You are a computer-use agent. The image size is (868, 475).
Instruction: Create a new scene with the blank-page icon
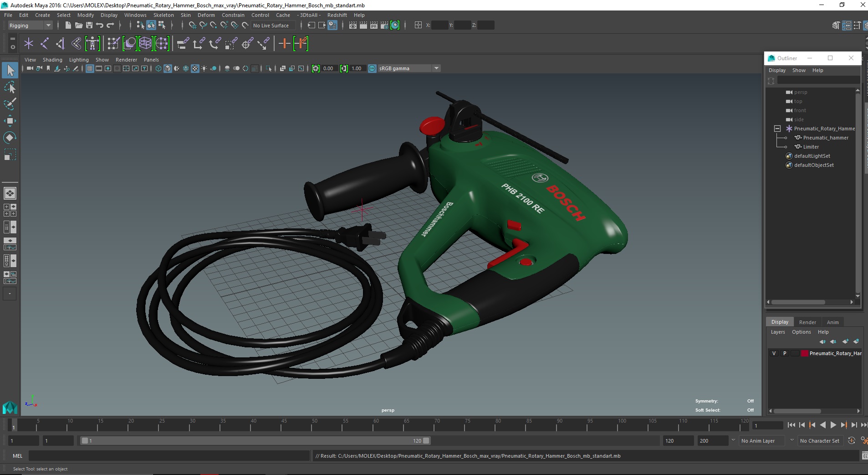(x=68, y=26)
